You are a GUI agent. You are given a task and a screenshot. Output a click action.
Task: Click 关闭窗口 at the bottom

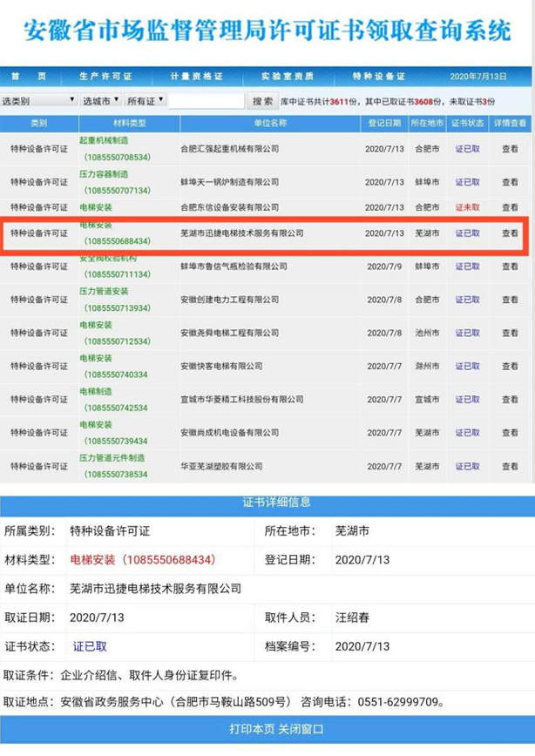(x=301, y=729)
